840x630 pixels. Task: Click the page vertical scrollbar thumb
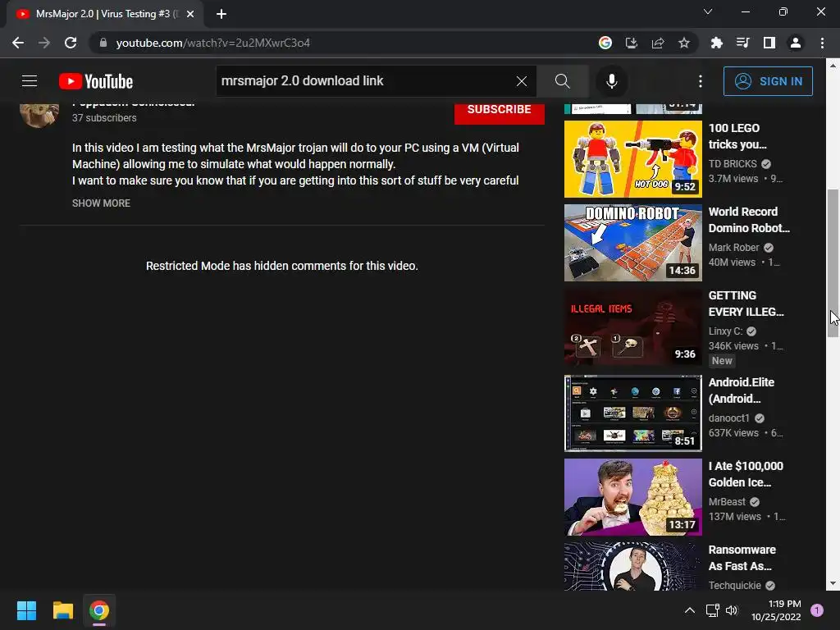click(833, 262)
